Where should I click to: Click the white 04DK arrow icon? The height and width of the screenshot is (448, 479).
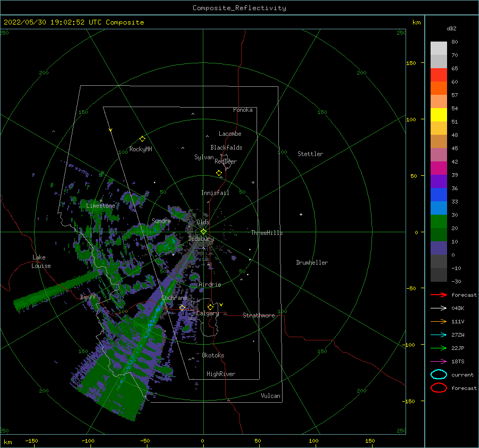pyautogui.click(x=439, y=308)
